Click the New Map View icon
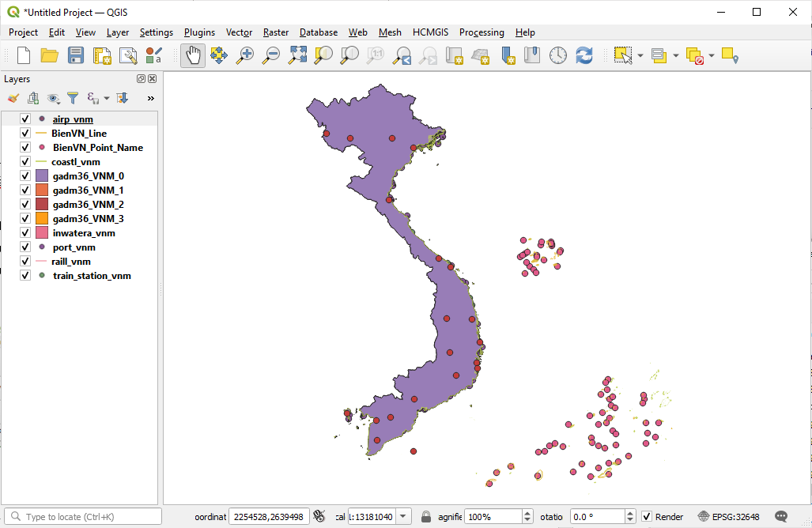Image resolution: width=812 pixels, height=528 pixels. coord(454,55)
